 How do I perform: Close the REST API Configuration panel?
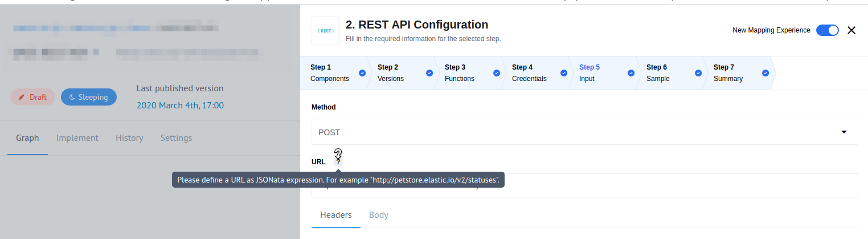pos(851,31)
